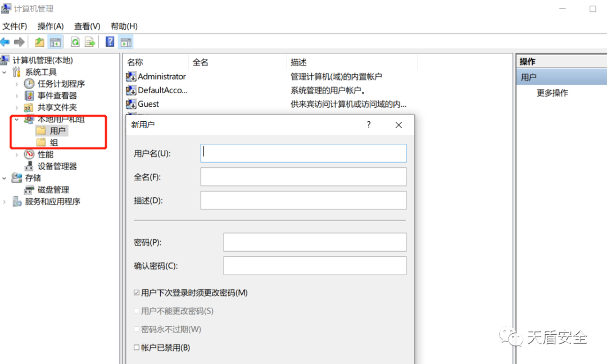The width and height of the screenshot is (607, 364).
Task: Click the 描述(D) input field
Action: [303, 201]
